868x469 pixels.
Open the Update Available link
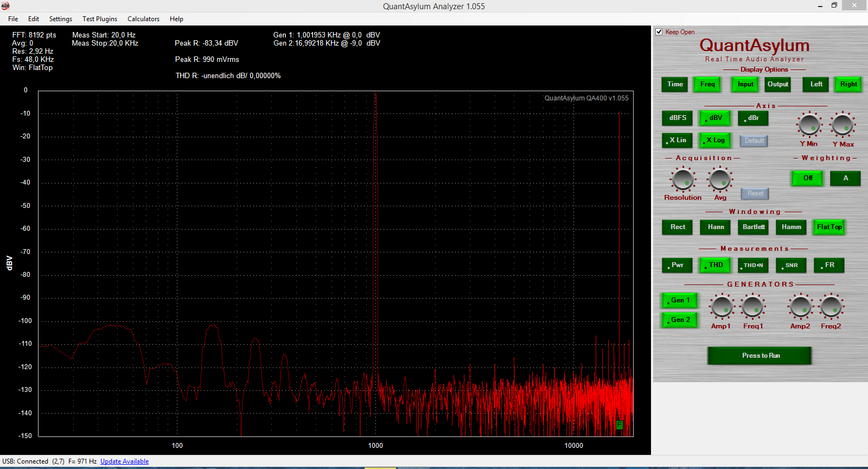click(x=124, y=461)
